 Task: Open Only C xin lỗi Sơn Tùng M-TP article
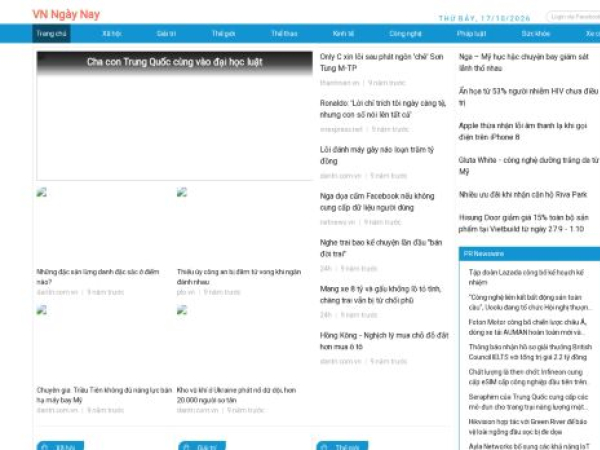[x=382, y=62]
